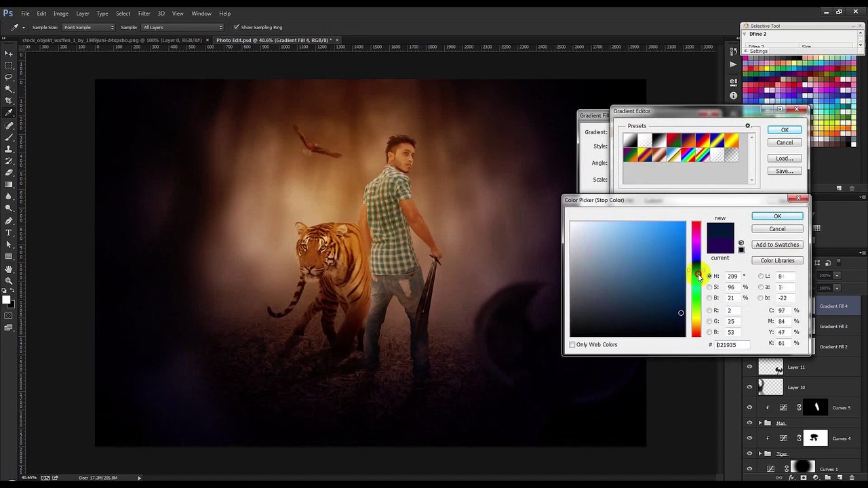
Task: Select the Pen tool
Action: pos(9,220)
